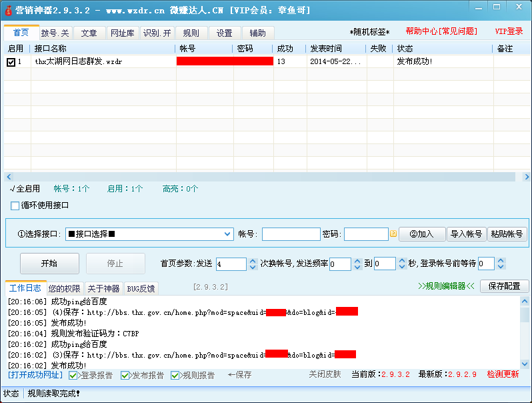Click the 粘贴帐号 button
The width and height of the screenshot is (532, 403).
[507, 234]
